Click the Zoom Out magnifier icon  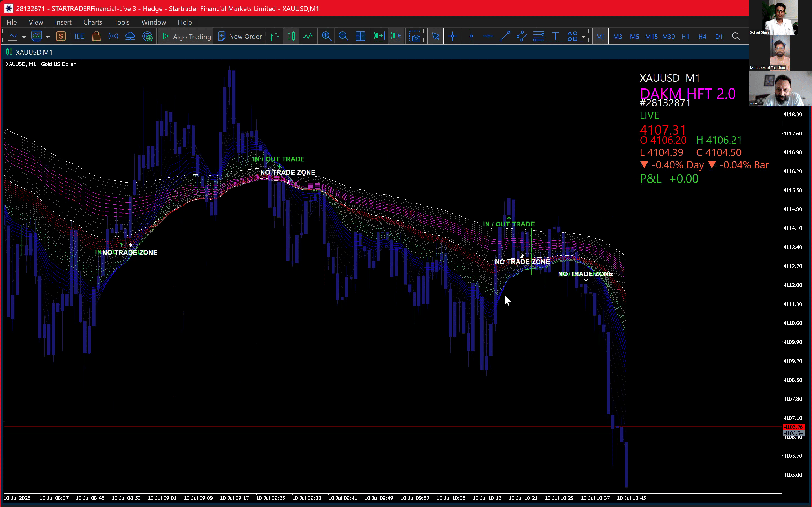pyautogui.click(x=343, y=36)
